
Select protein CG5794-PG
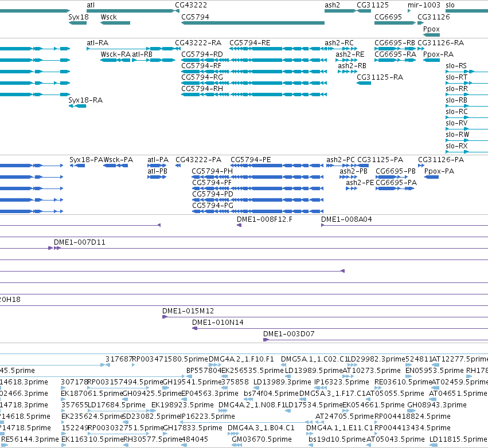pyautogui.click(x=213, y=206)
